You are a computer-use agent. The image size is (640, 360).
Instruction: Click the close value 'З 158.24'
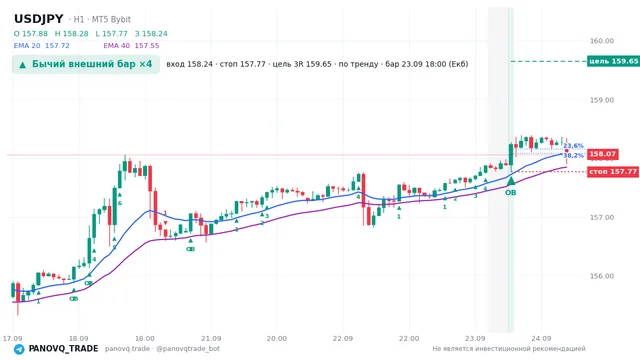(x=151, y=33)
